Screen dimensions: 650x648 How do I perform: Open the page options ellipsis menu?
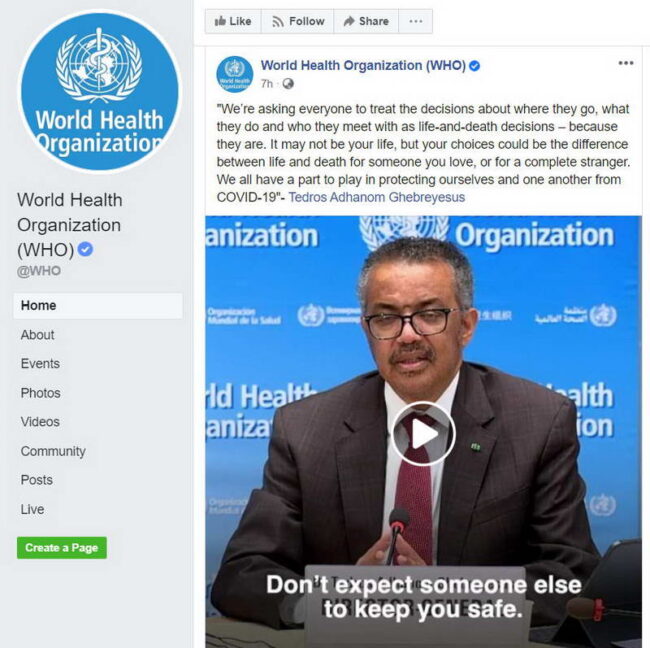[x=416, y=21]
